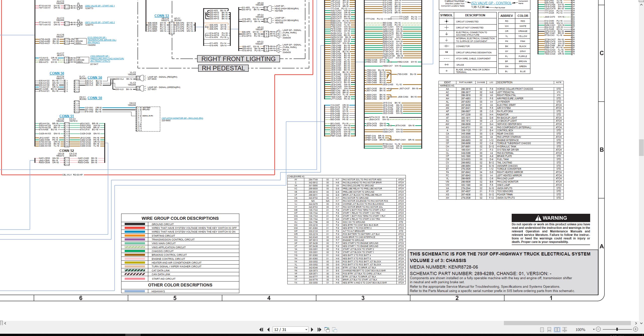
Task: Click the CHASSIS CIRCUIT green swatch
Action: coord(135,251)
